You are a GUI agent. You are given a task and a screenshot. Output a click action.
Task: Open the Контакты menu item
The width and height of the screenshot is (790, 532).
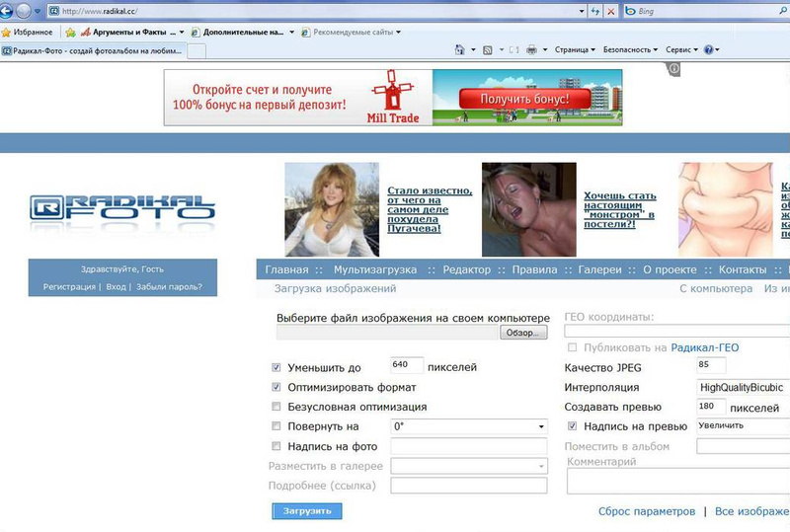(x=743, y=269)
